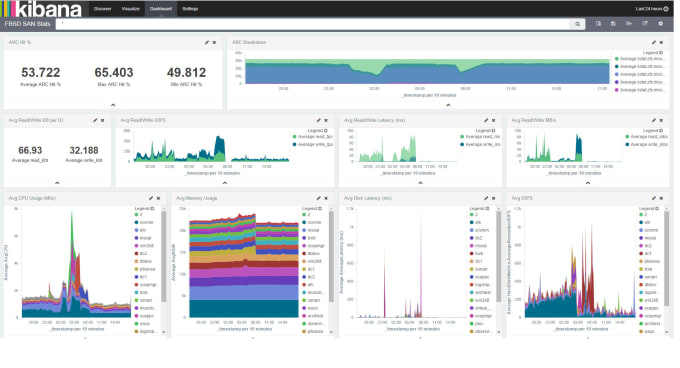Open the Discover tab
680x368 pixels.
pyautogui.click(x=103, y=9)
